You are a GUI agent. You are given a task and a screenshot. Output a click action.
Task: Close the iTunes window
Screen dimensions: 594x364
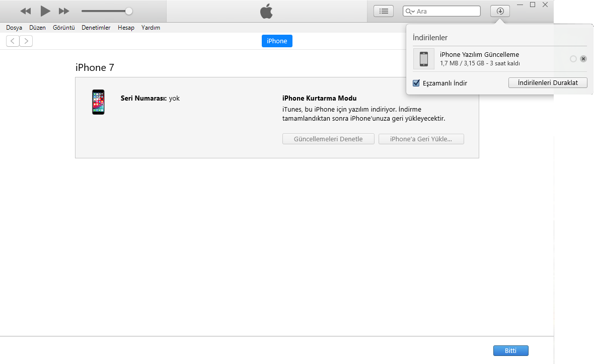click(x=545, y=5)
